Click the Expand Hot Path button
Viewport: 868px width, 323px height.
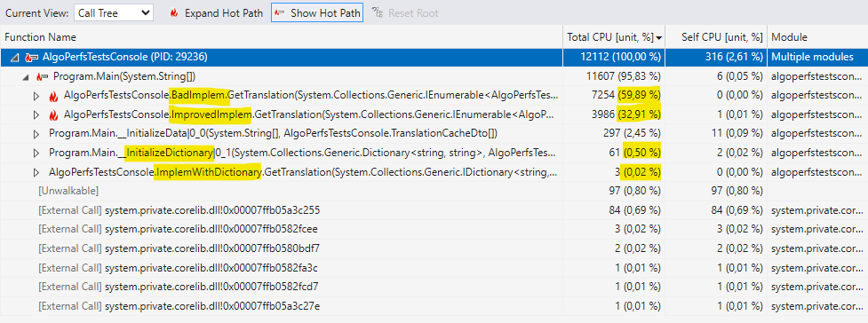pyautogui.click(x=217, y=12)
